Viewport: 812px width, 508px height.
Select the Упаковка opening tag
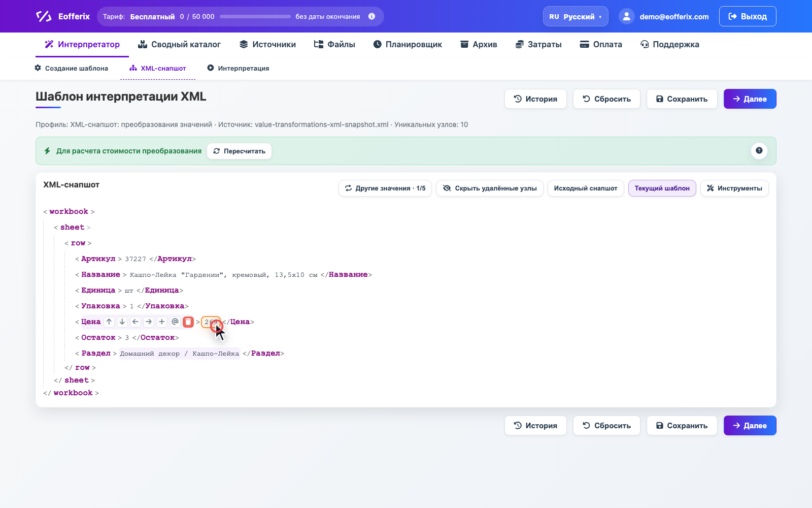coord(100,306)
